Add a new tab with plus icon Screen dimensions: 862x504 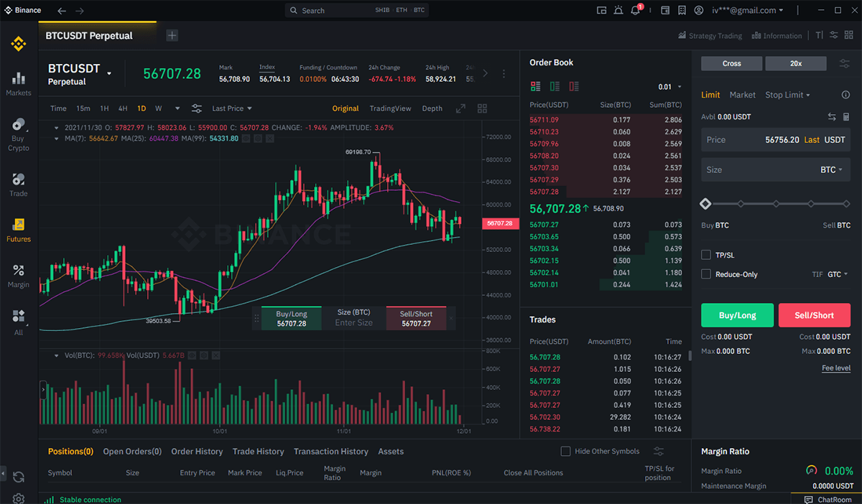click(x=172, y=35)
